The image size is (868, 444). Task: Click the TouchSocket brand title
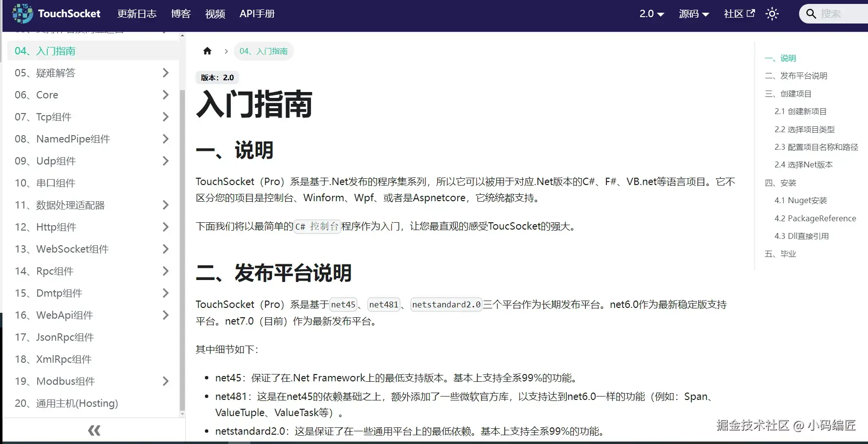point(69,14)
